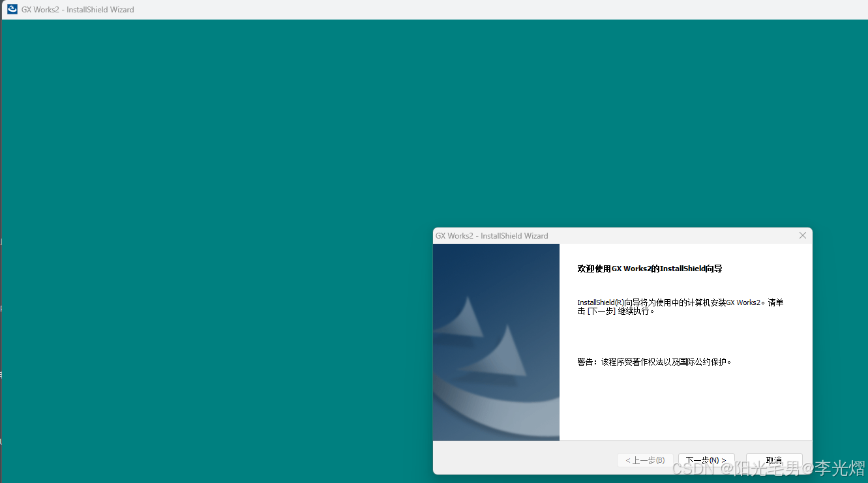Image resolution: width=868 pixels, height=483 pixels.
Task: Click the Cancel (取消) button
Action: point(774,460)
